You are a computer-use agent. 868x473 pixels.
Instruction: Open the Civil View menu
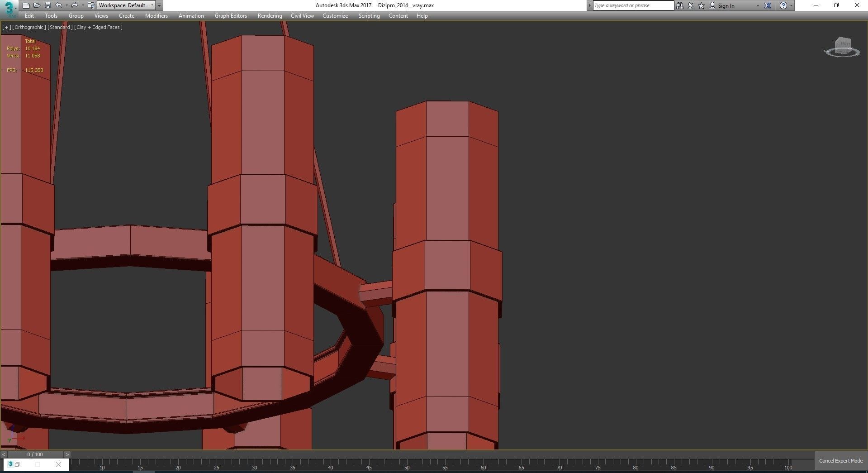click(302, 16)
